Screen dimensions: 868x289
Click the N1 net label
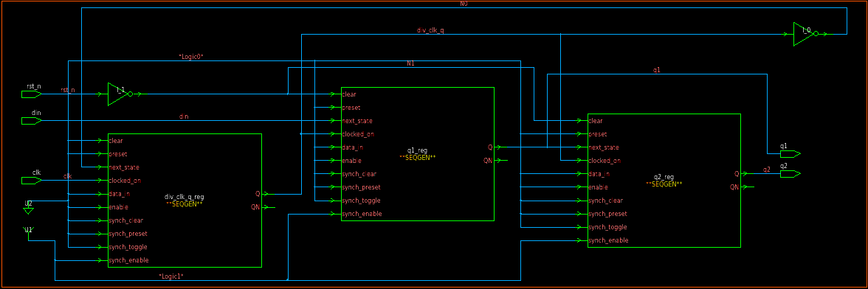pos(410,63)
